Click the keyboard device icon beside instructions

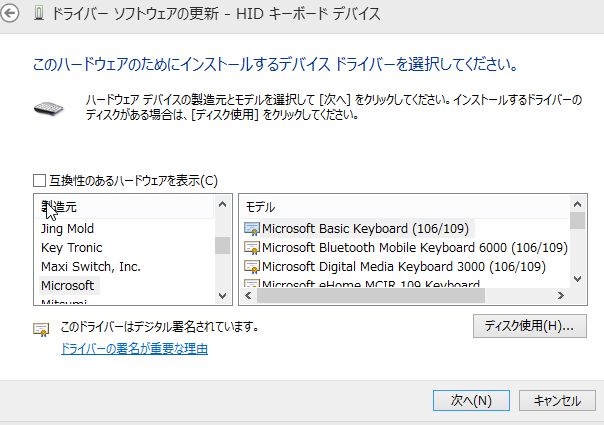pos(49,108)
